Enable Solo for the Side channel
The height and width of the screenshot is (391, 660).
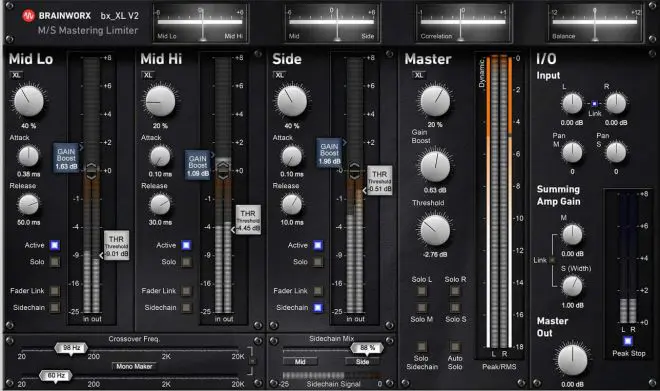pos(318,262)
